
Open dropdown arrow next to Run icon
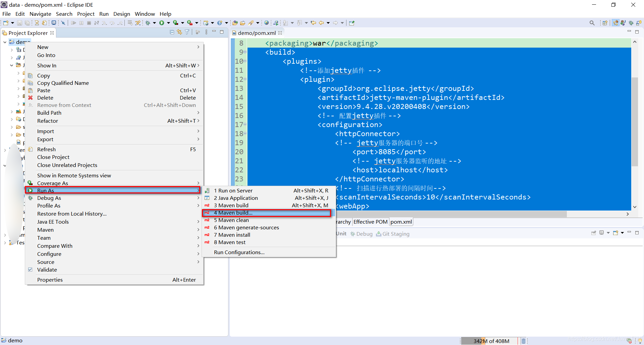click(168, 23)
